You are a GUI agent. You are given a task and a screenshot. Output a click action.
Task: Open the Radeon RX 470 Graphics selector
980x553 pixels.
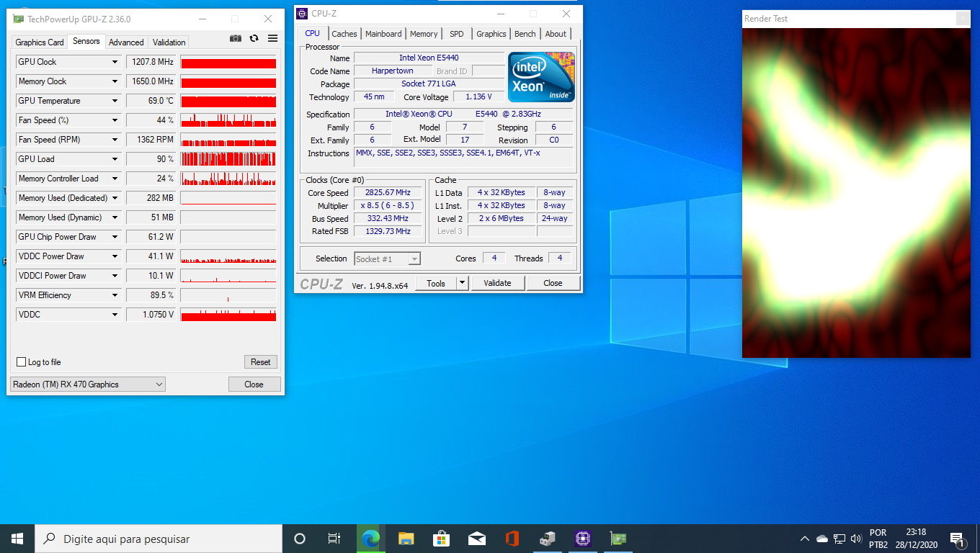[x=88, y=385]
